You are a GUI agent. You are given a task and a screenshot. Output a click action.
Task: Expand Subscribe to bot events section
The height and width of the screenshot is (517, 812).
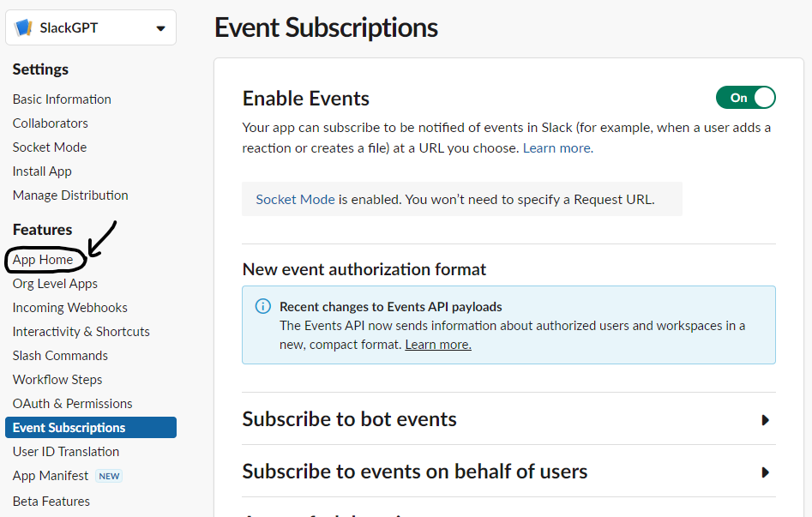coord(765,420)
